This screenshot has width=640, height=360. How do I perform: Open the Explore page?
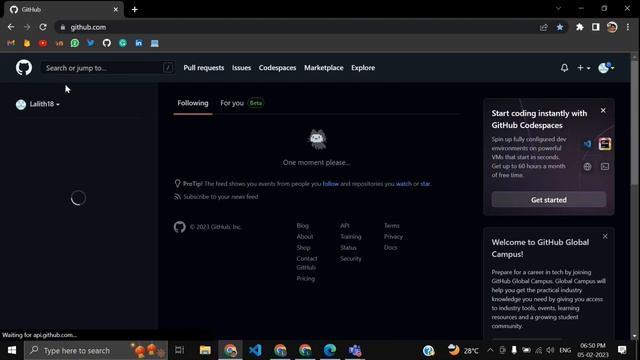tap(363, 68)
